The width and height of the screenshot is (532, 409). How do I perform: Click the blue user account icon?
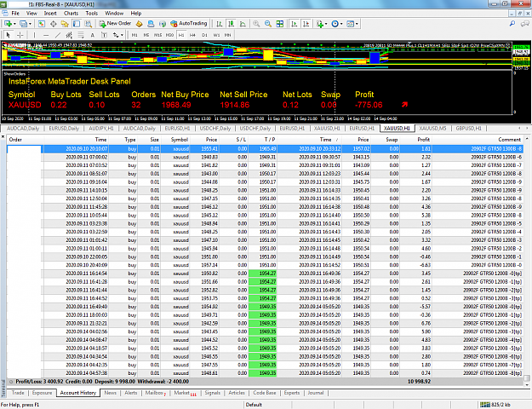coord(151,24)
